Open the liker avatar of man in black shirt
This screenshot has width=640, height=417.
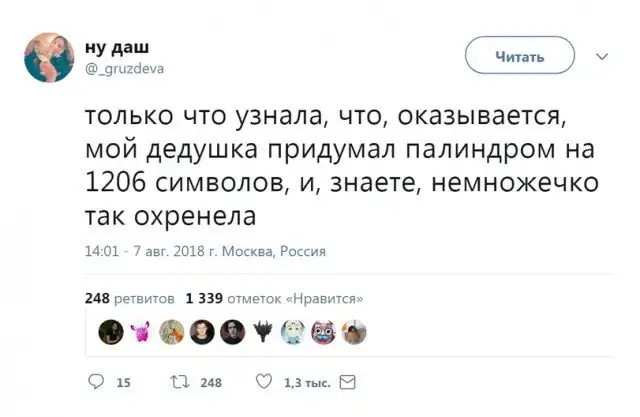click(x=202, y=331)
